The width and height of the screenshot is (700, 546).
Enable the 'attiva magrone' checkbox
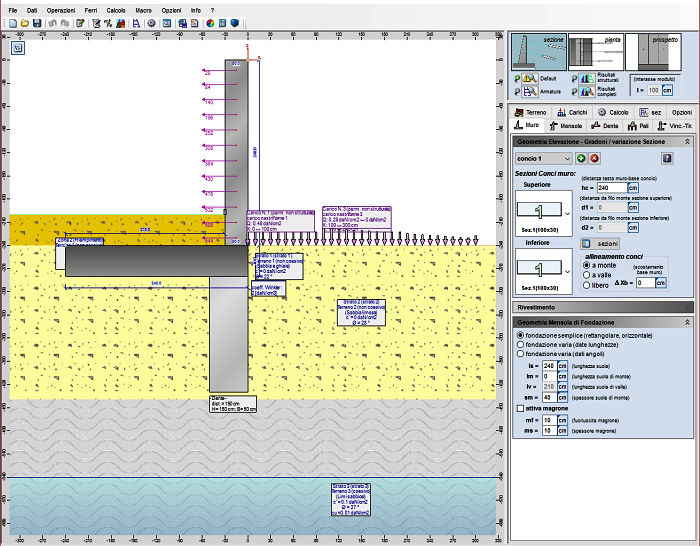tap(518, 408)
